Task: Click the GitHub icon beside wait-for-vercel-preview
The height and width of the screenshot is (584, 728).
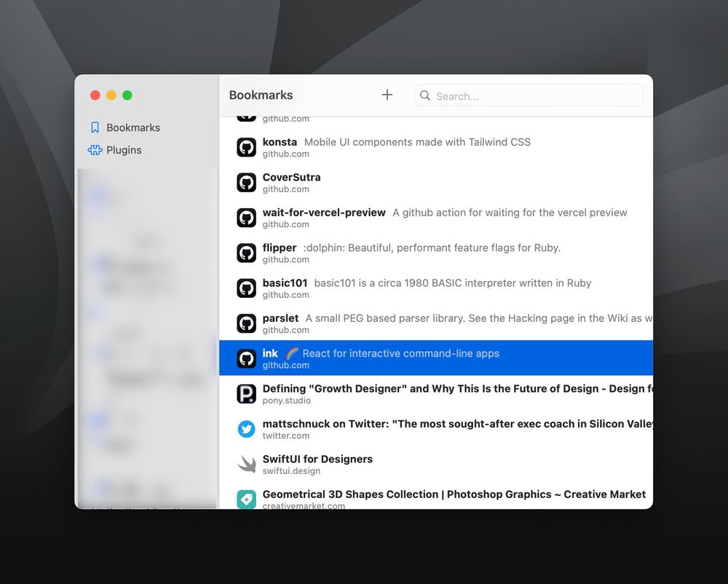Action: [x=247, y=218]
